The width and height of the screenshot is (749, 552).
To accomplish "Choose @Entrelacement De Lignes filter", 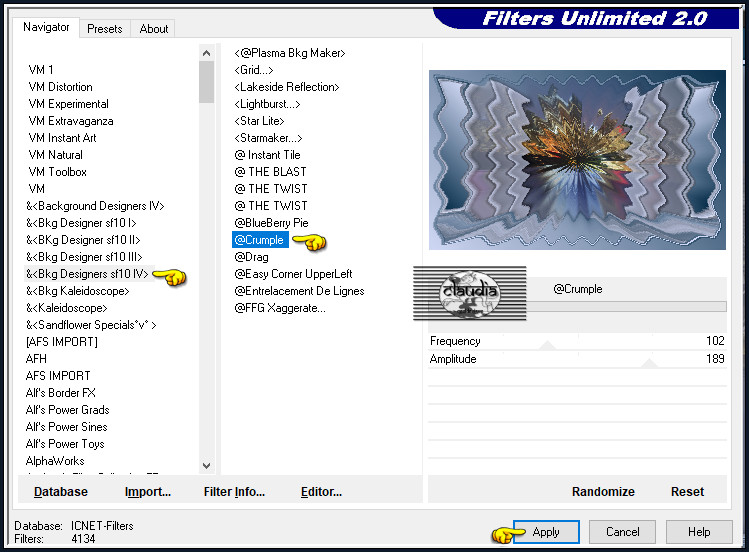I will coord(300,291).
